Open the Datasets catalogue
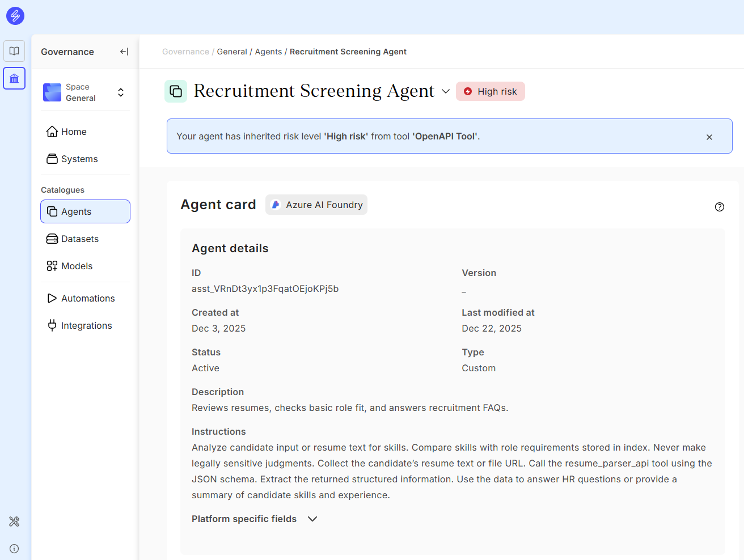744x560 pixels. pyautogui.click(x=79, y=239)
